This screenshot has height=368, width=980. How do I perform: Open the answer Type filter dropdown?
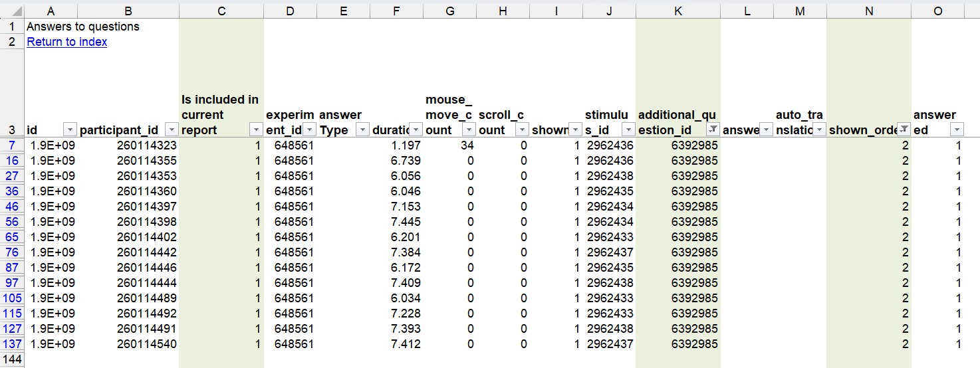362,130
